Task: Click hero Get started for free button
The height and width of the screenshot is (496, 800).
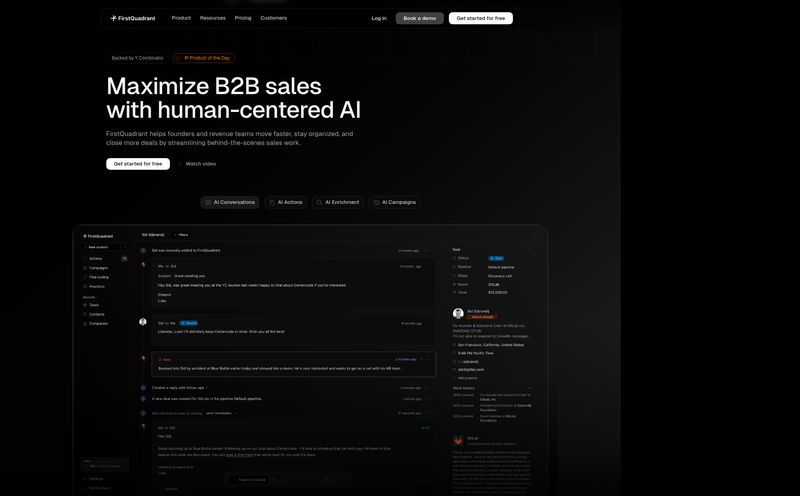Action: [x=138, y=164]
